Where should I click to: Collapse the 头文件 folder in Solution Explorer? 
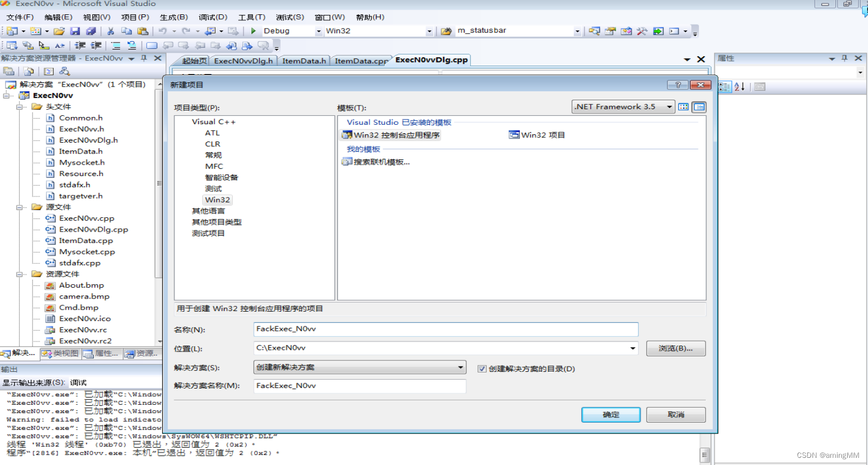[20, 107]
